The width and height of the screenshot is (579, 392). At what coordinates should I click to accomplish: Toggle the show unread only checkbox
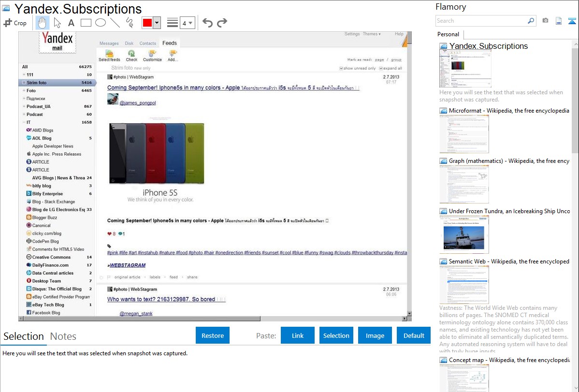[x=341, y=68]
